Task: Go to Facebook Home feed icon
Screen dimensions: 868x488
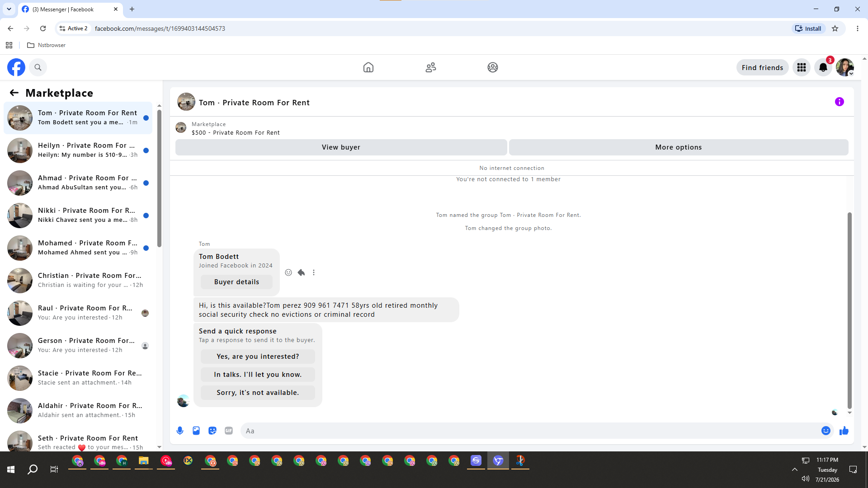Action: [368, 67]
